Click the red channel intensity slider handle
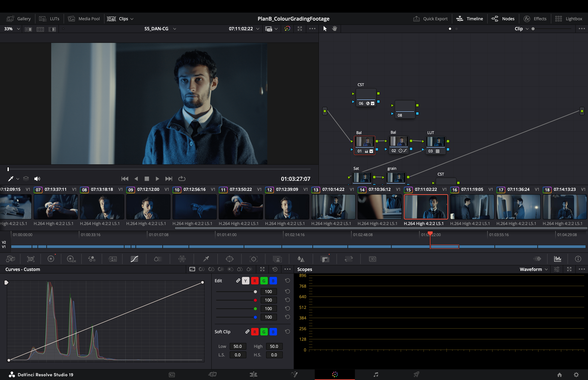This screenshot has height=380, width=588. coord(255,300)
